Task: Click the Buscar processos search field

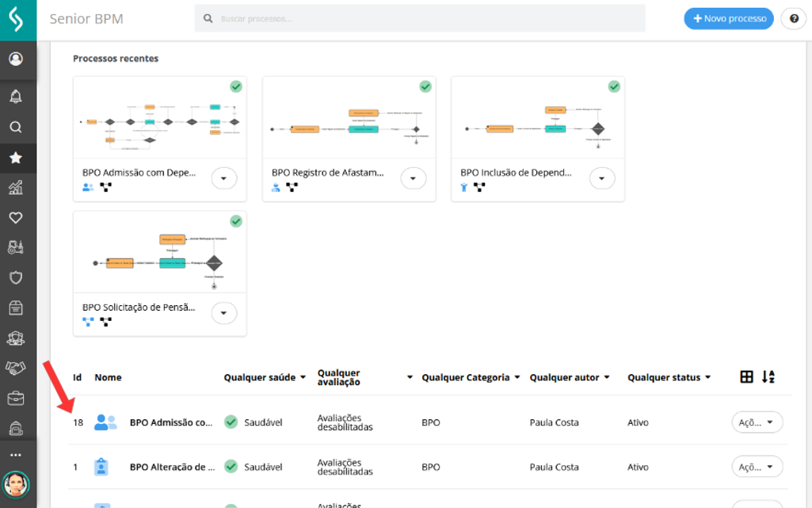Action: [420, 18]
